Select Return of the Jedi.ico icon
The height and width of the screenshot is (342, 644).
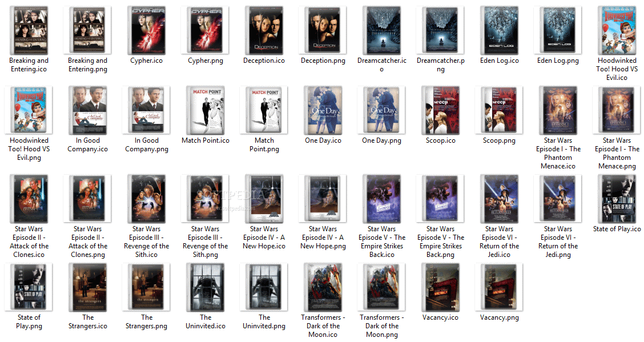tap(500, 199)
